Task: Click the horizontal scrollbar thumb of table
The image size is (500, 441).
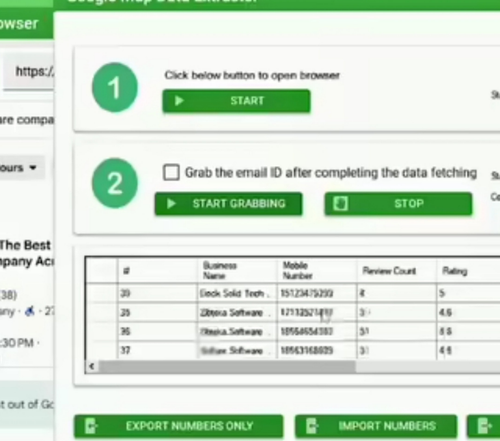Action: pos(227,367)
